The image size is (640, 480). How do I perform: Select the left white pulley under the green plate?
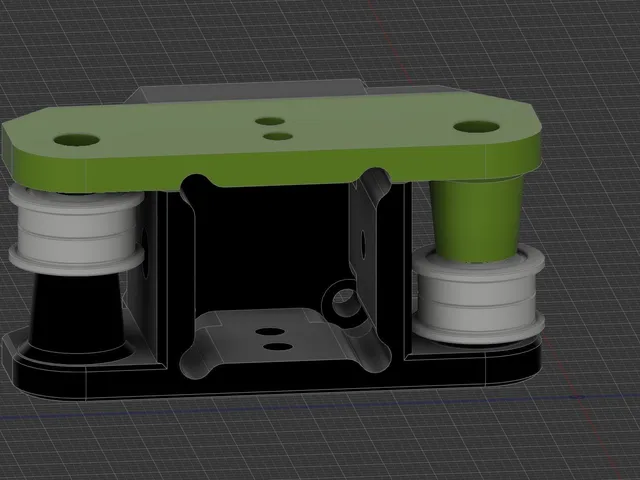click(76, 230)
